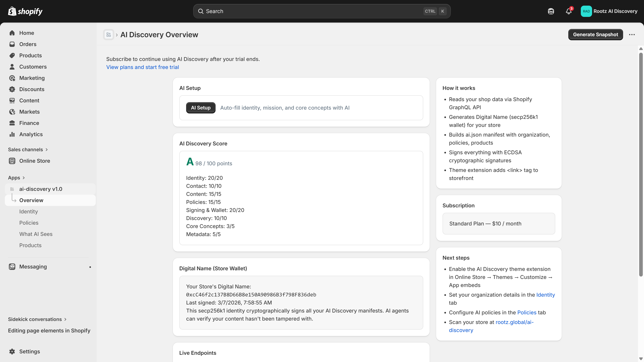Expand the Apps section chevron
Viewport: 644px width, 362px height.
coord(24,178)
